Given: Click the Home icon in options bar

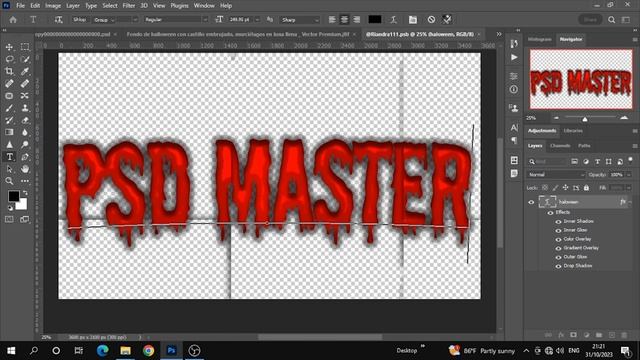Looking at the screenshot, I should [13, 20].
